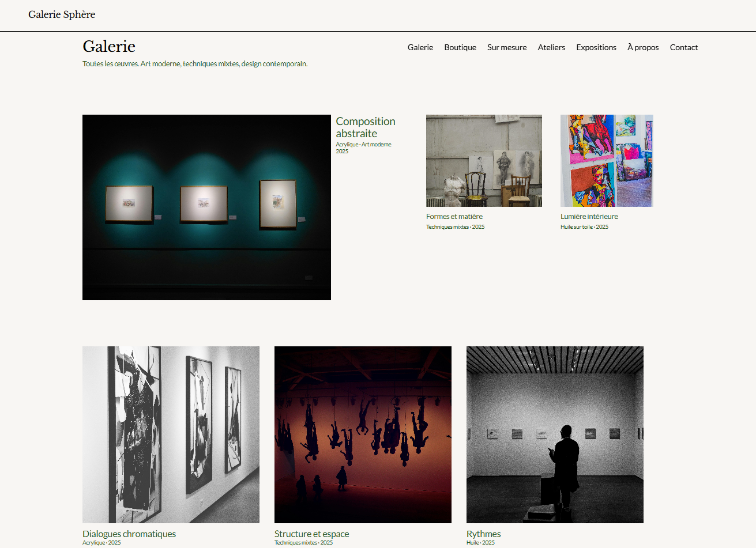This screenshot has height=548, width=756.
Task: Open the Galerie Sphère homepage logo
Action: [62, 14]
